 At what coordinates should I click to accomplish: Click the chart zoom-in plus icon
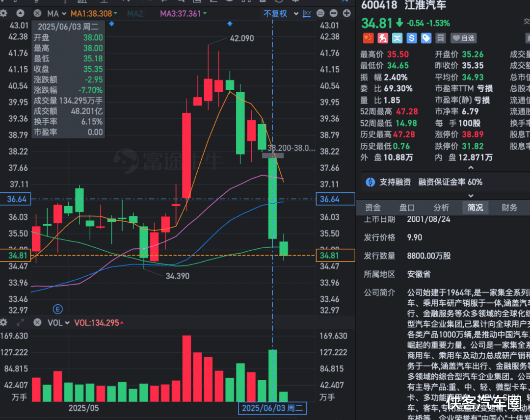coord(347,13)
